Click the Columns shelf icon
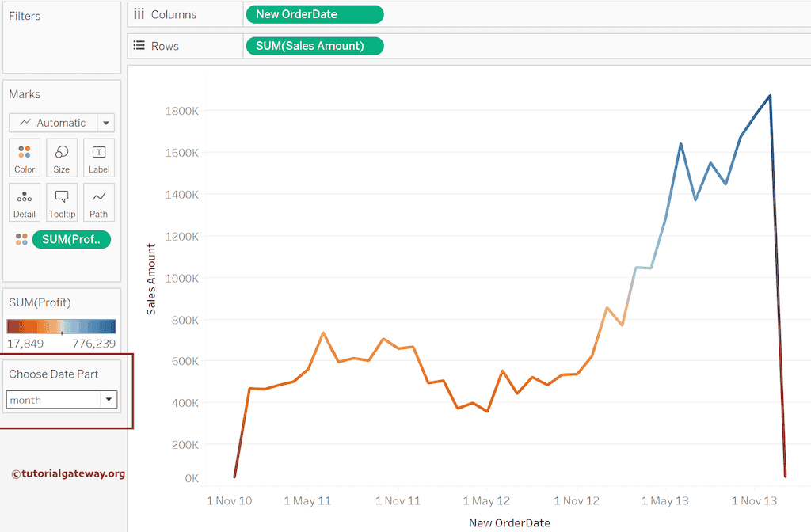811x532 pixels. [139, 14]
